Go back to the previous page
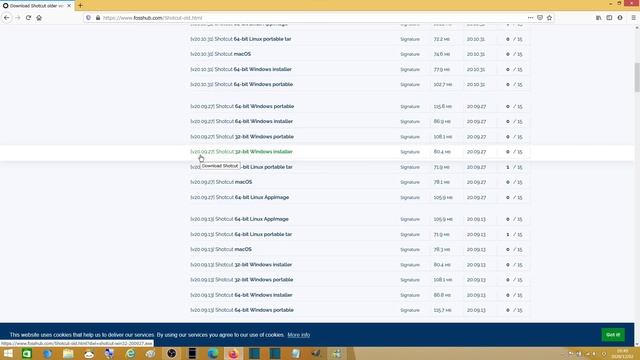 pyautogui.click(x=7, y=18)
